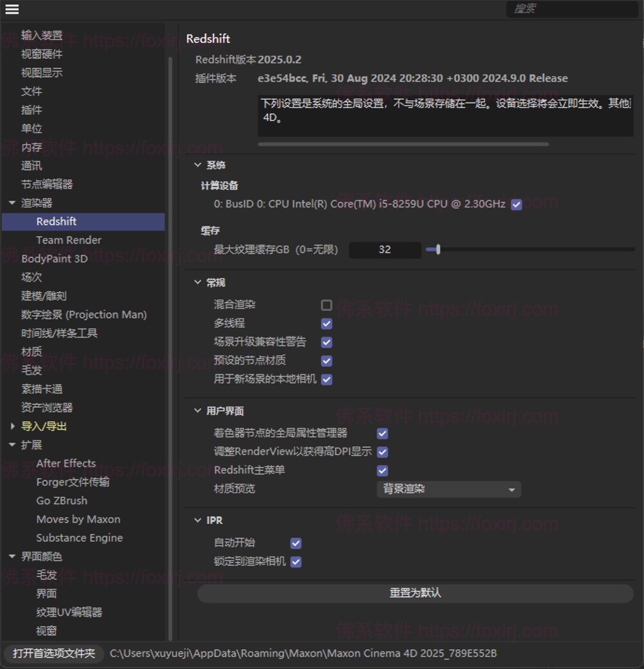
Task: Collapse the 用户界面 section
Action: 197,411
